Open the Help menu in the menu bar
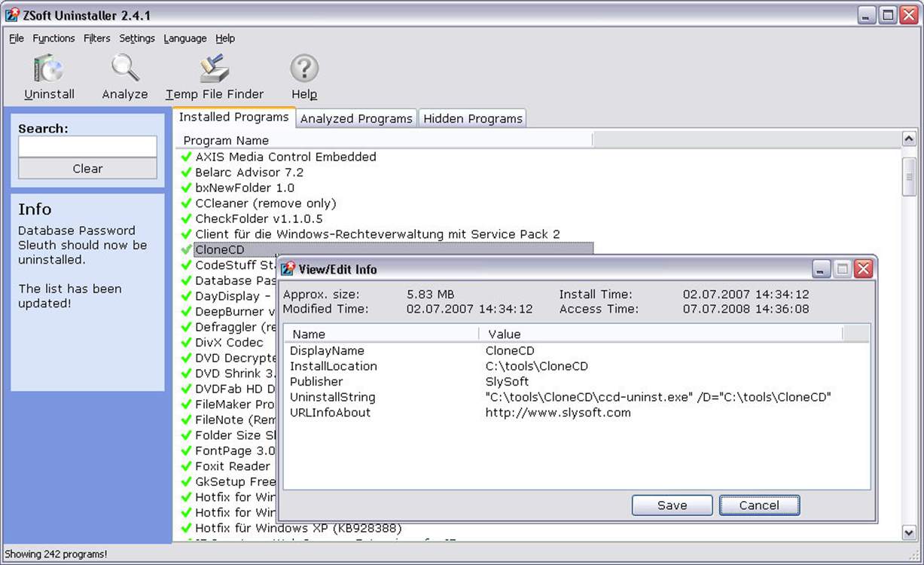This screenshot has width=924, height=565. [x=225, y=38]
